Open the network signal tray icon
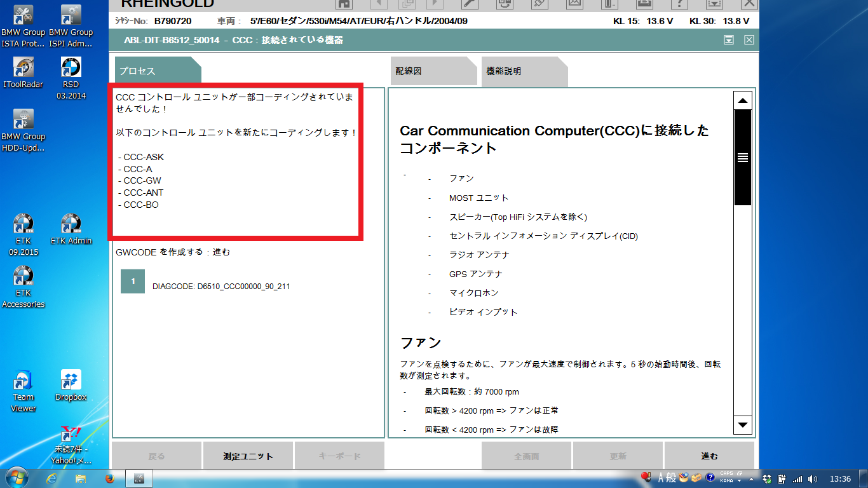Viewport: 868px width, 488px height. point(797,479)
